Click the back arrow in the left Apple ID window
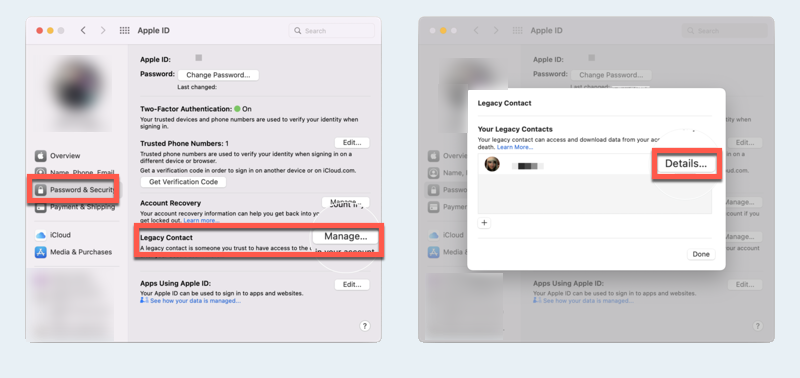 tap(83, 31)
